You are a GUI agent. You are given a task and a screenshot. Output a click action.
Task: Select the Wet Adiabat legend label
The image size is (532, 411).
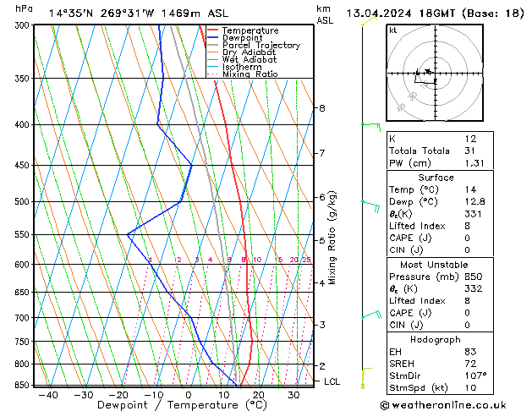pos(250,59)
